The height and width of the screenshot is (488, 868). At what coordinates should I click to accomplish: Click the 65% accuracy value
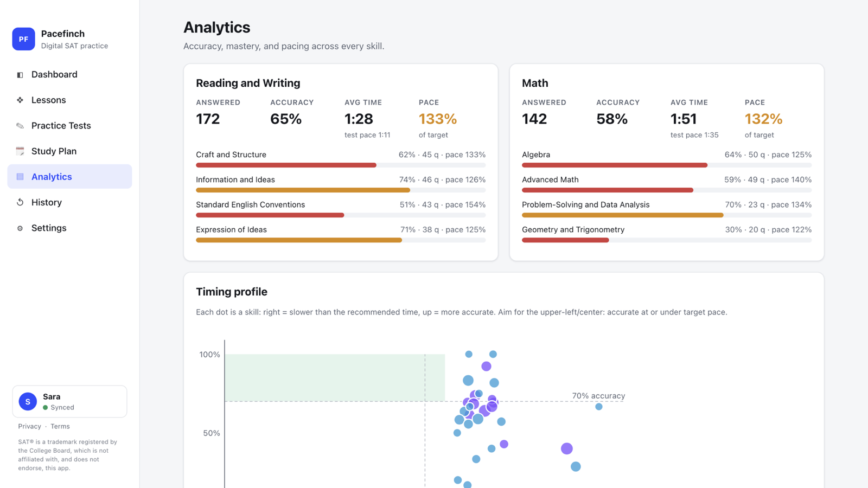286,119
